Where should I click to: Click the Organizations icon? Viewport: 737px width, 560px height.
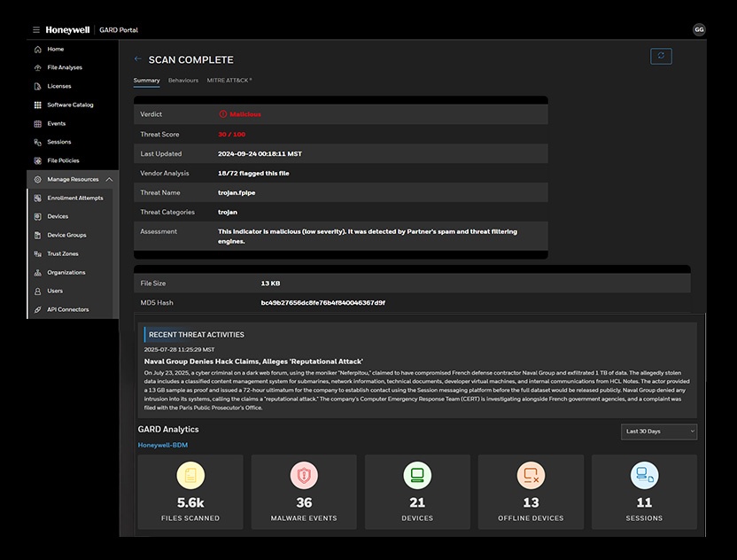pyautogui.click(x=37, y=273)
